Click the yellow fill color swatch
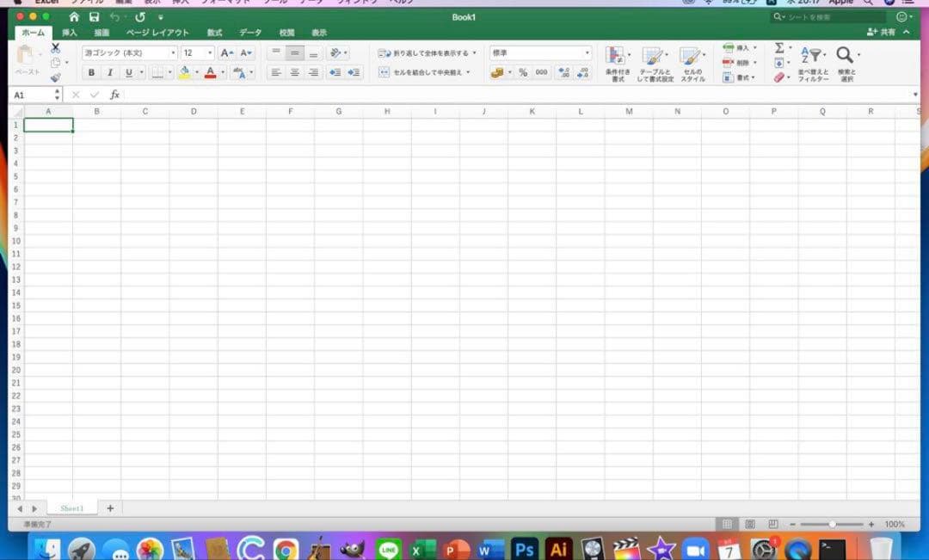 click(x=184, y=72)
